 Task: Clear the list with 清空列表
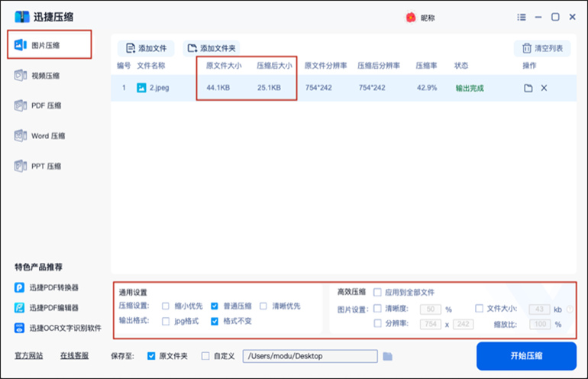click(542, 48)
